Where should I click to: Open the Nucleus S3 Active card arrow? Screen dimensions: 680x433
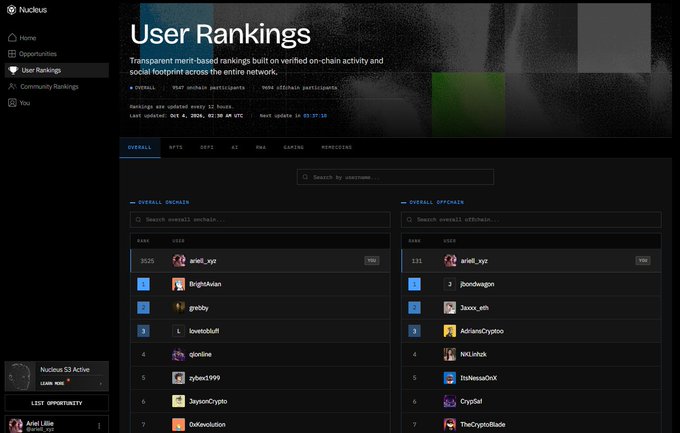[x=101, y=384]
